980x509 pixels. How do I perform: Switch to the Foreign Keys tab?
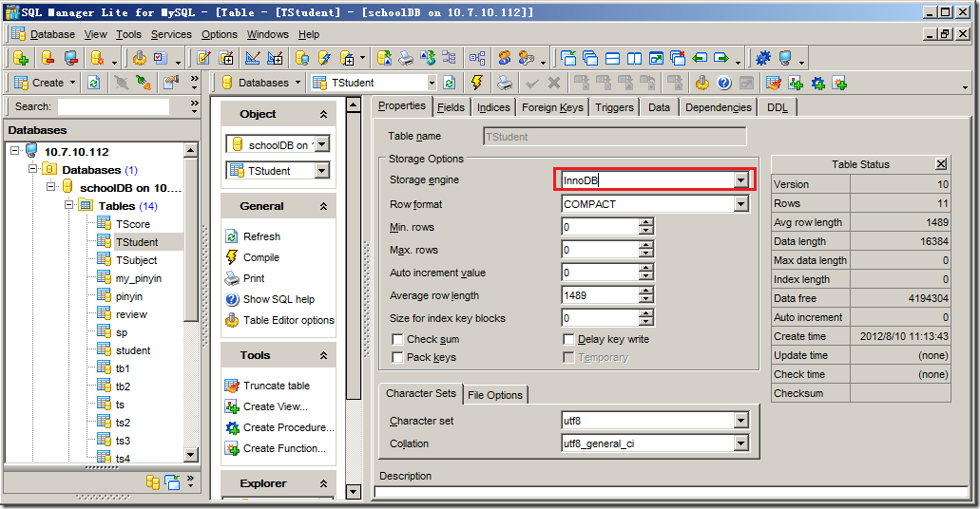[552, 107]
